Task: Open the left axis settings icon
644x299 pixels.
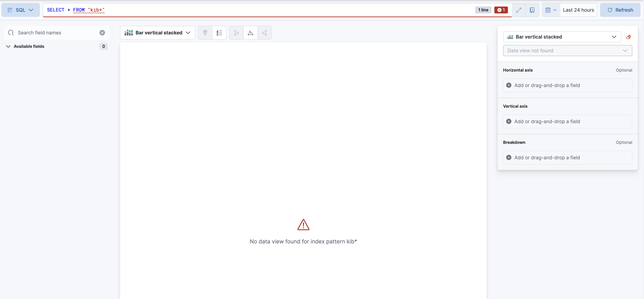Action: [236, 33]
